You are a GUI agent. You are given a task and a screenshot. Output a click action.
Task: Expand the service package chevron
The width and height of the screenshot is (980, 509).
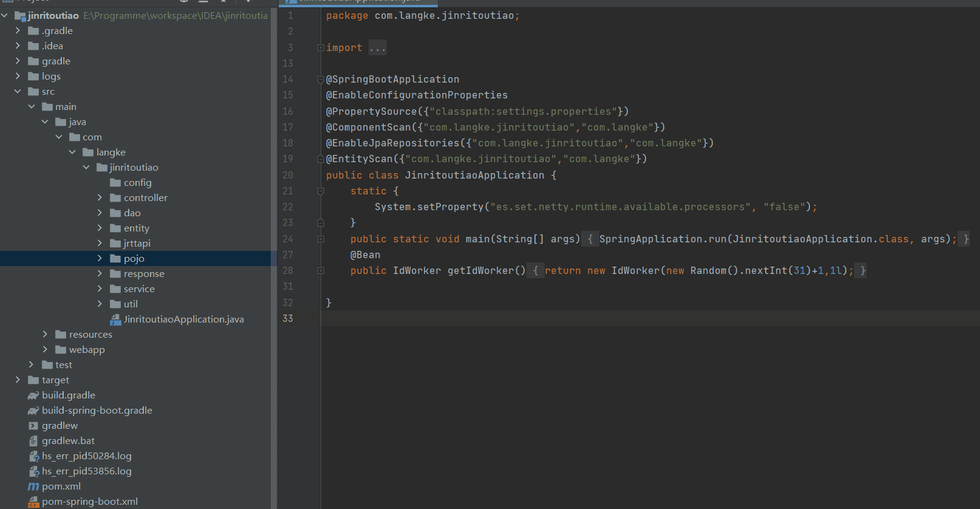[x=100, y=289]
